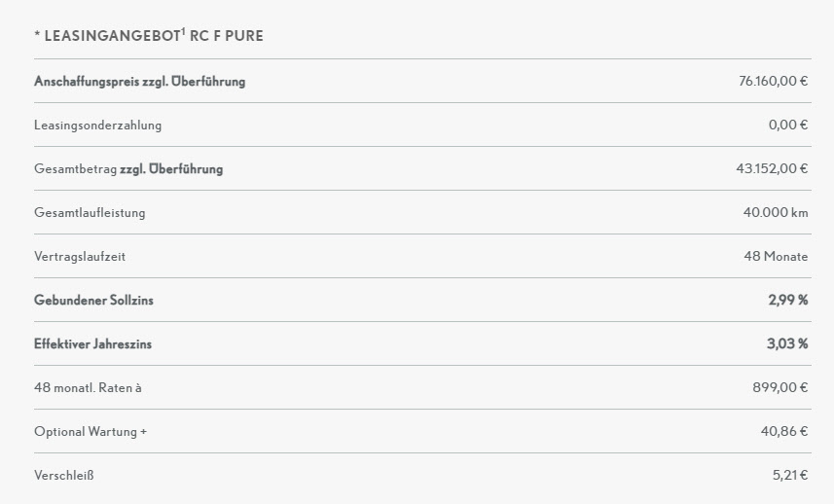Click the 3,03 % annual rate value

click(x=787, y=343)
